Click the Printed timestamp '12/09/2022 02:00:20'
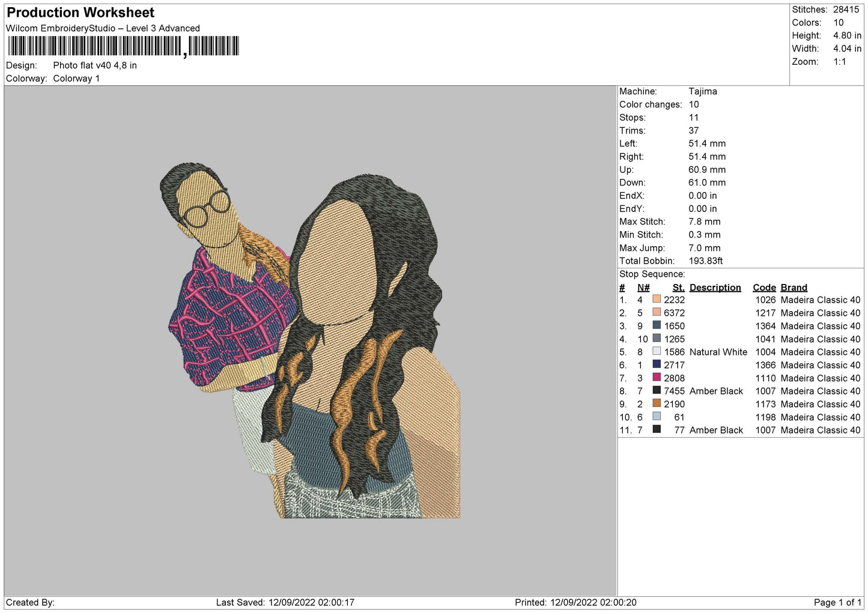Viewport: 868px width, 613px height. (593, 602)
